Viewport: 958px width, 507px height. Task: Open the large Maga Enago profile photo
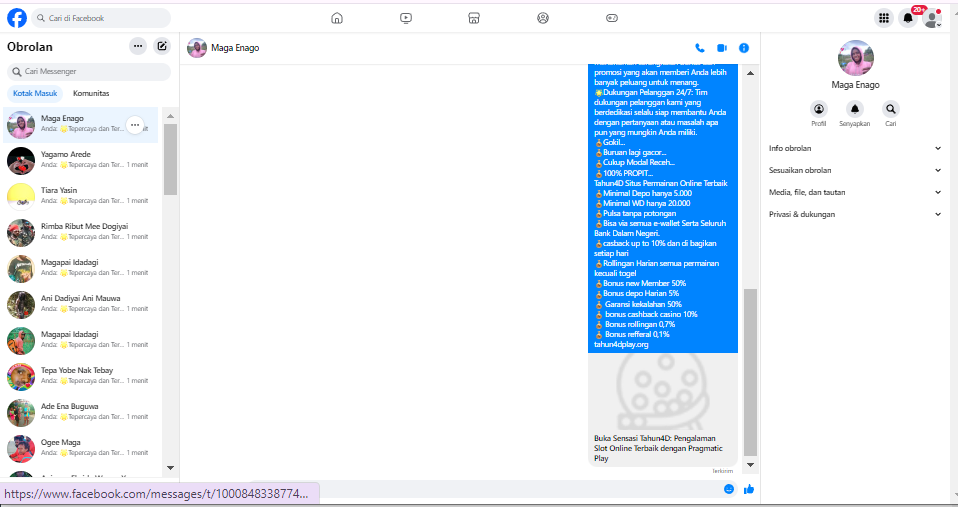[x=855, y=58]
